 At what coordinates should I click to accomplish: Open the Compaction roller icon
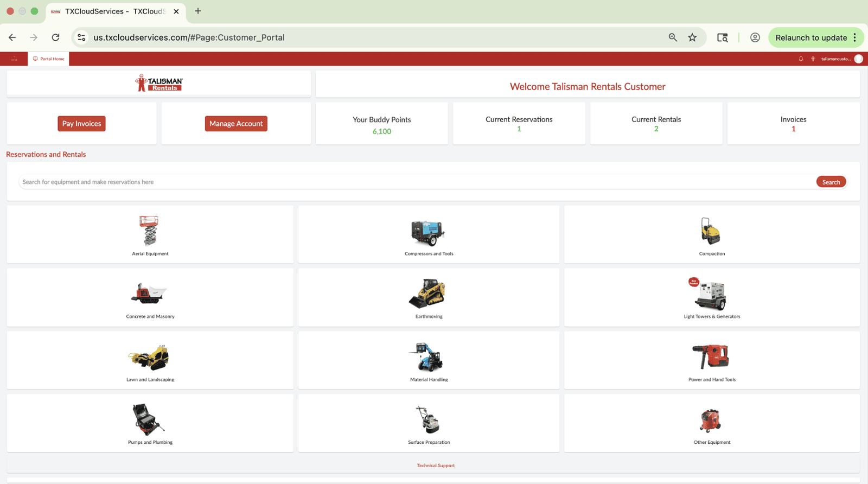tap(711, 232)
